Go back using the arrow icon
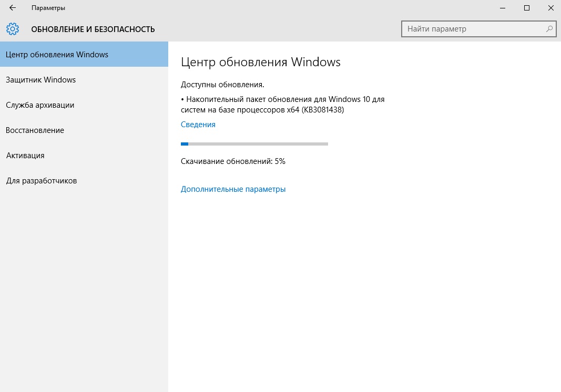The height and width of the screenshot is (392, 561). coord(13,8)
